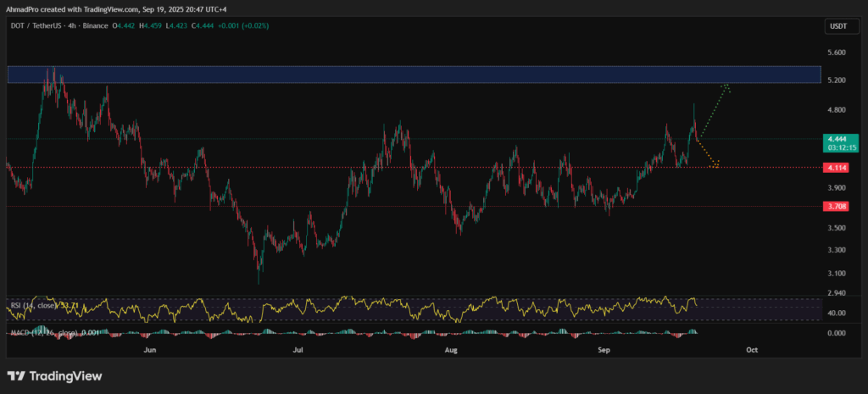
Task: Click the 3.900 price axis label
Action: [x=837, y=188]
